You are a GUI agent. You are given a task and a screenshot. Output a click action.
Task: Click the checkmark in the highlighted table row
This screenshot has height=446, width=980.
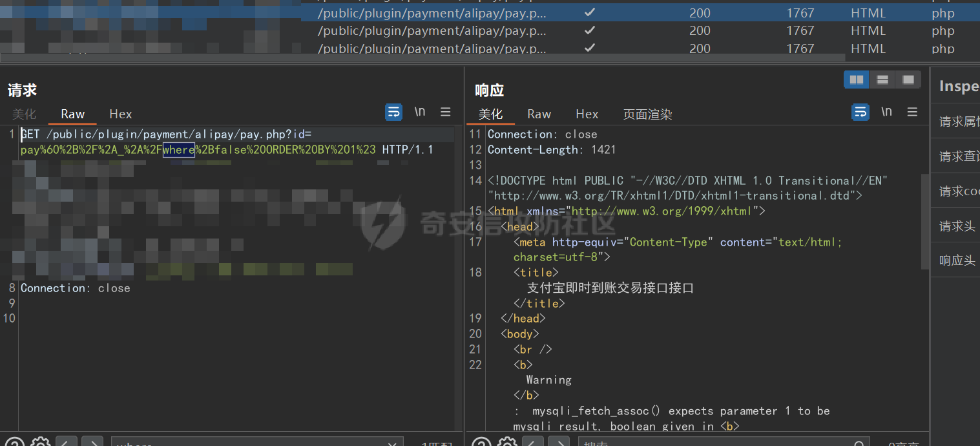pos(589,13)
